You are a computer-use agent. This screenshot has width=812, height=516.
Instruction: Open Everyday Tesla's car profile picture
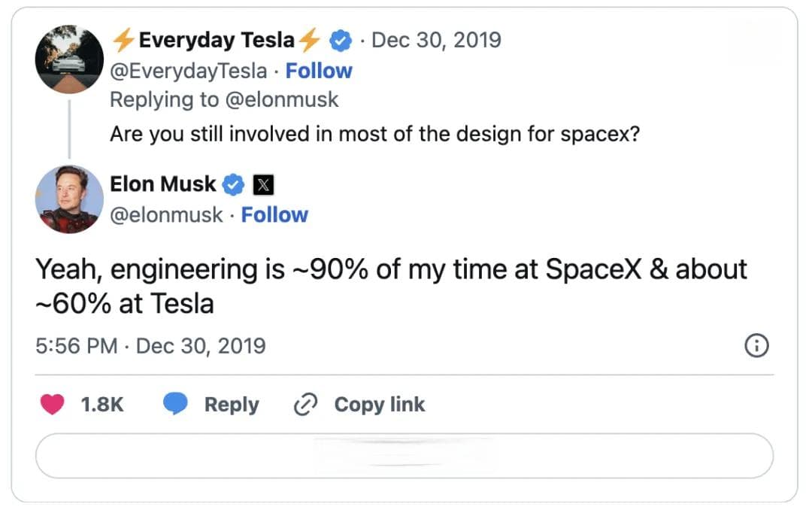click(x=69, y=59)
